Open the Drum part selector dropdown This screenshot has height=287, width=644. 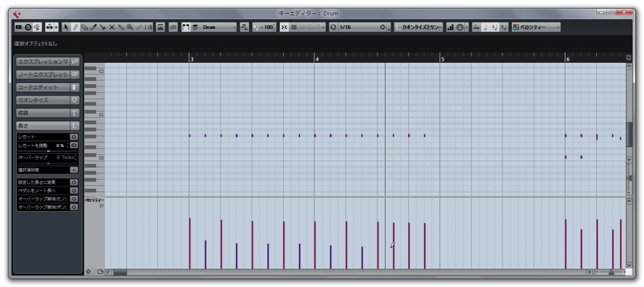coord(218,27)
